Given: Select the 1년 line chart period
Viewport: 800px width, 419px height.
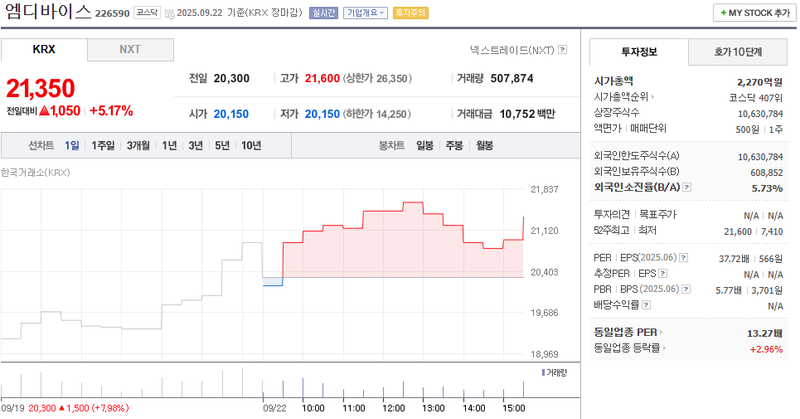Looking at the screenshot, I should (x=169, y=145).
